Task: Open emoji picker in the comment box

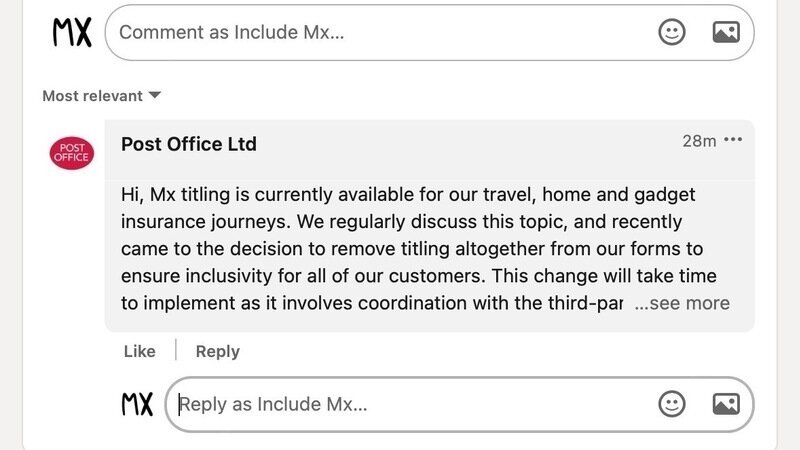Action: pos(672,32)
